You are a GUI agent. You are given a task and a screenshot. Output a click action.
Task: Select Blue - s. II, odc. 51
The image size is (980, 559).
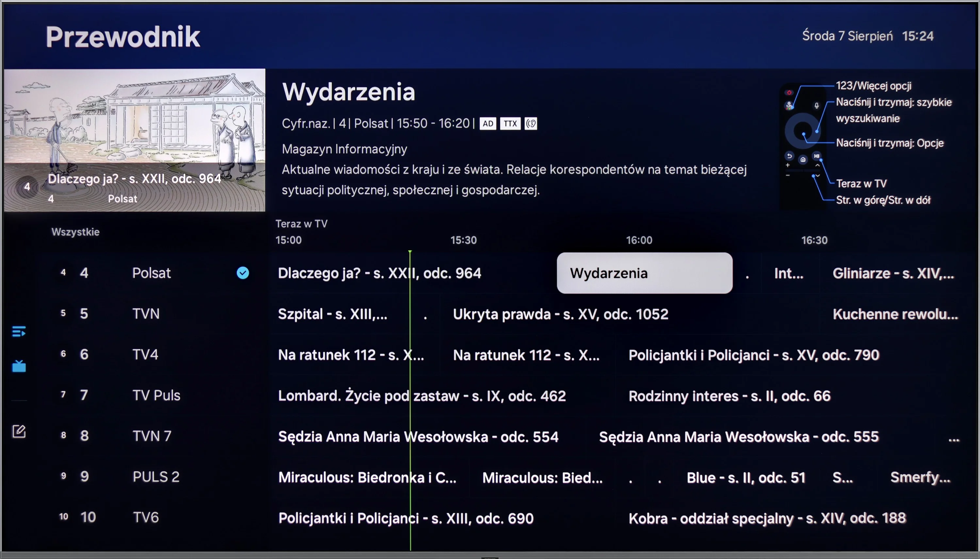[747, 477]
